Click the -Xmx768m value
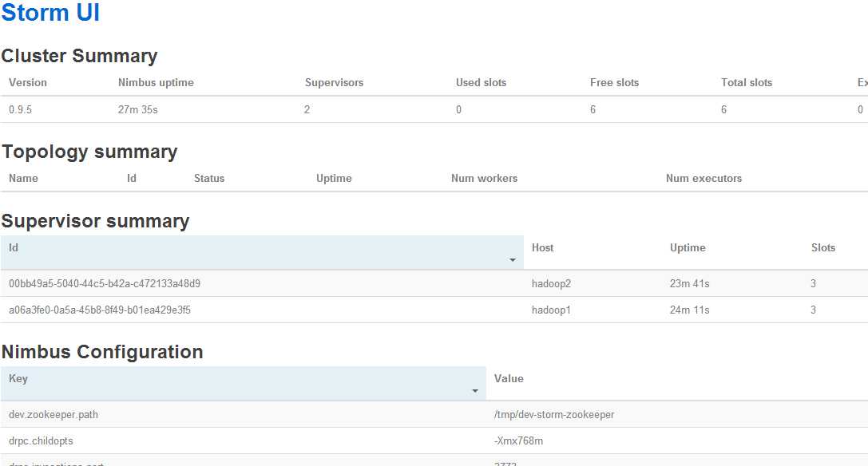The height and width of the screenshot is (466, 868). [519, 441]
